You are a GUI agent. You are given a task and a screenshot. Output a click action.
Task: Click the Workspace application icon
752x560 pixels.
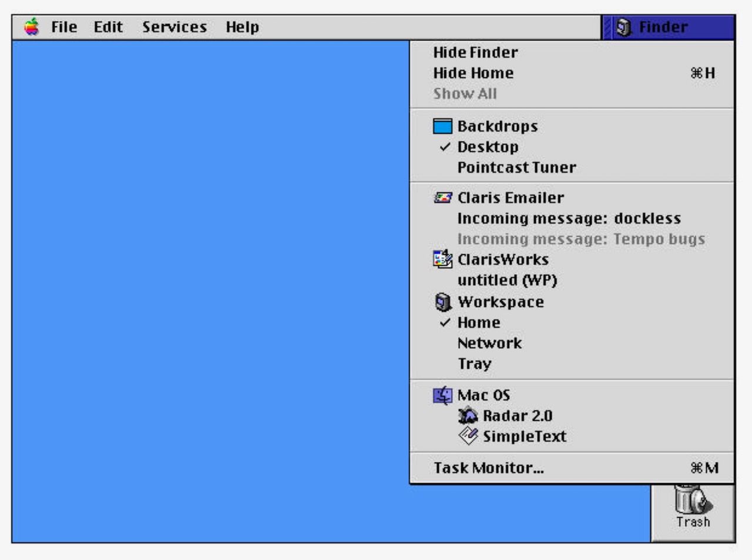click(x=442, y=302)
